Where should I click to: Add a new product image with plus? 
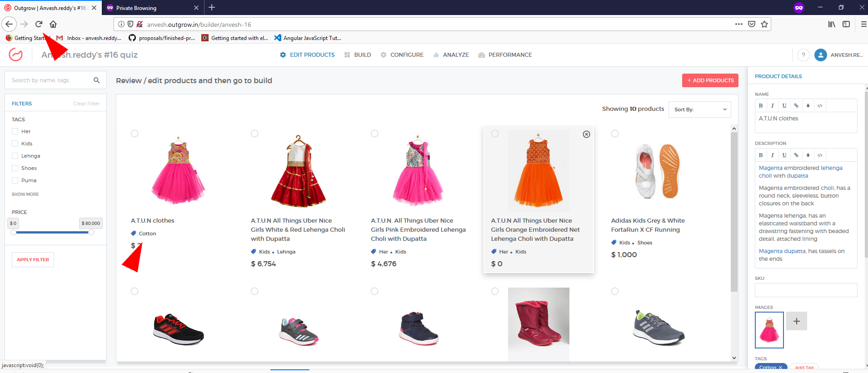(797, 321)
